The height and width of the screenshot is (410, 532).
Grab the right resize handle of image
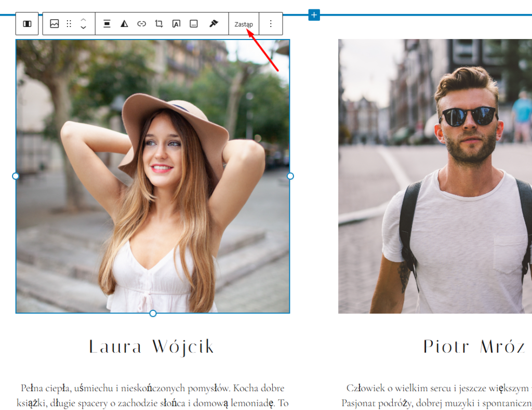[290, 176]
